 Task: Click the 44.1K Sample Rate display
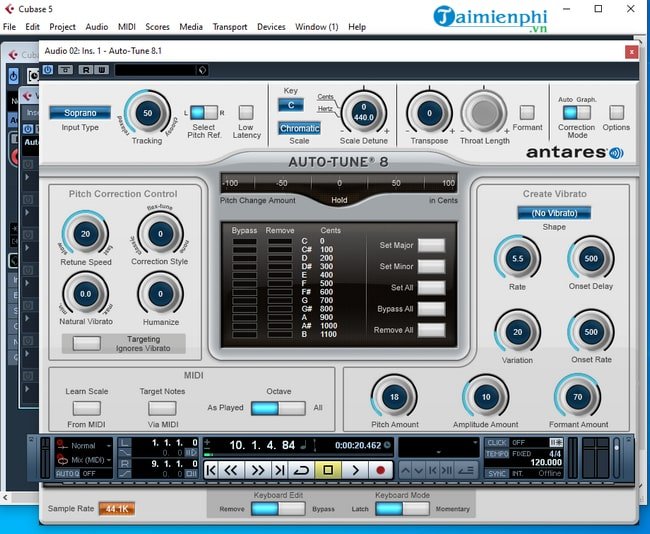click(x=116, y=508)
